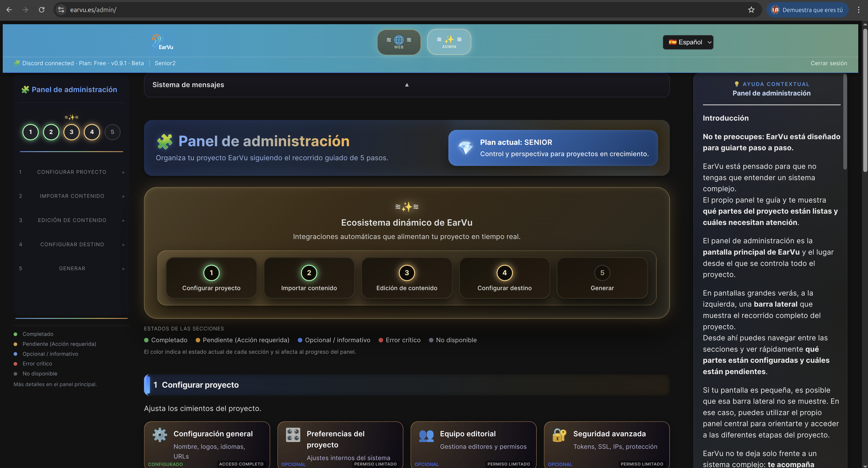Viewport: 868px width, 468px height.
Task: Select step 5 circle in sidebar progress
Action: (112, 132)
